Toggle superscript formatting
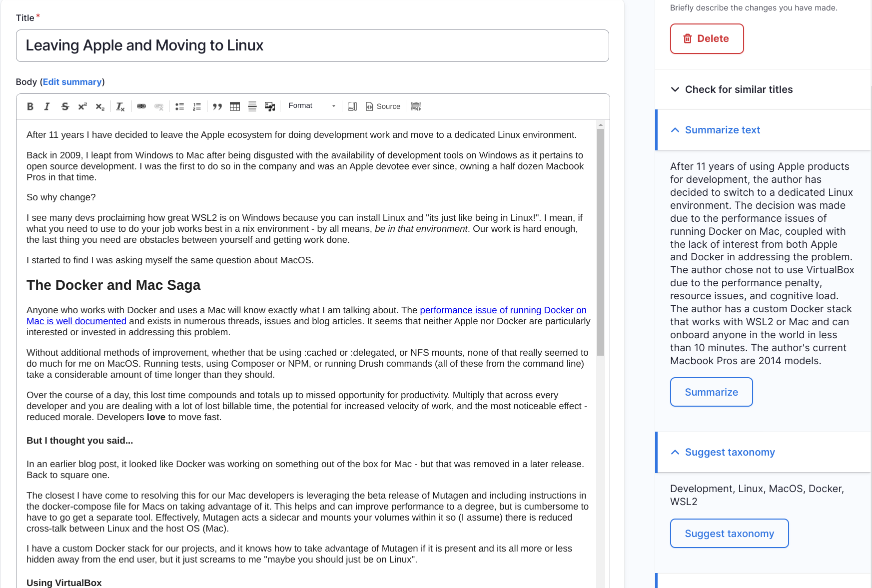Screen dimensions: 872x588 [x=82, y=106]
